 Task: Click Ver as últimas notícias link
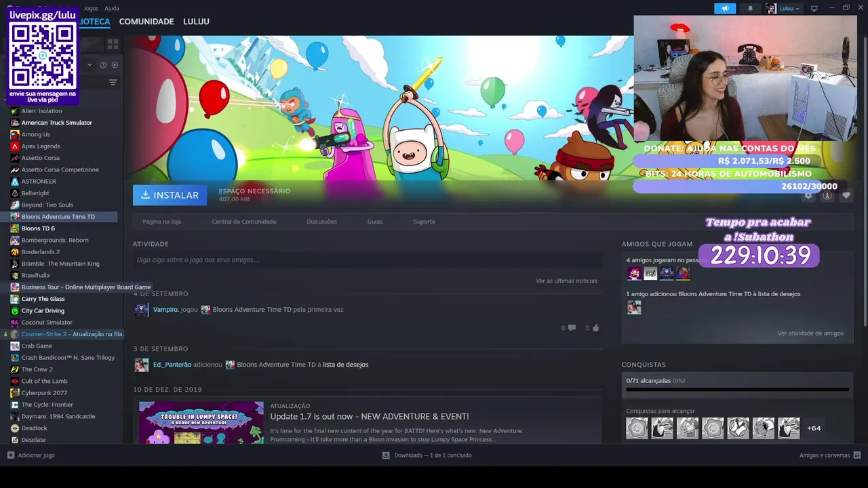click(566, 281)
